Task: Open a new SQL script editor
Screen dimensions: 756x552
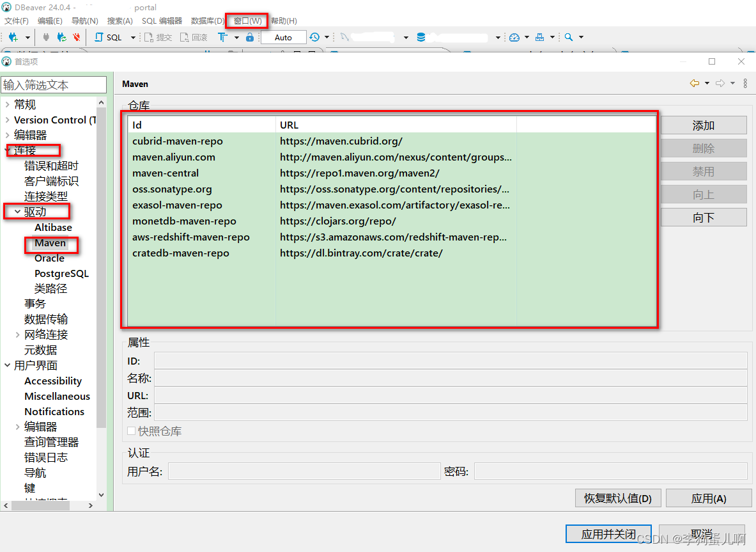Action: point(109,37)
